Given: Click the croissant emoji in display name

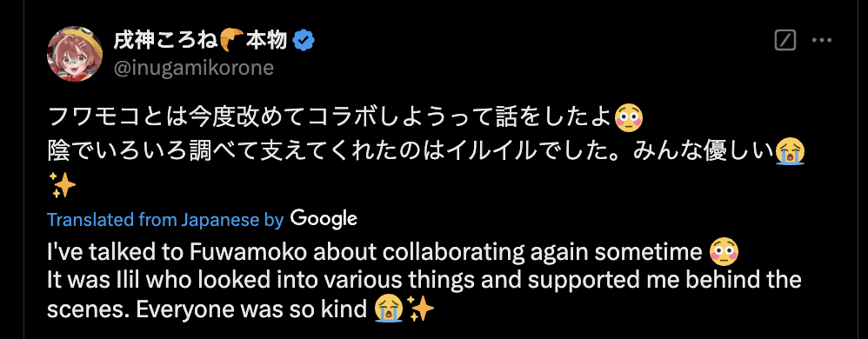Looking at the screenshot, I should pyautogui.click(x=230, y=40).
